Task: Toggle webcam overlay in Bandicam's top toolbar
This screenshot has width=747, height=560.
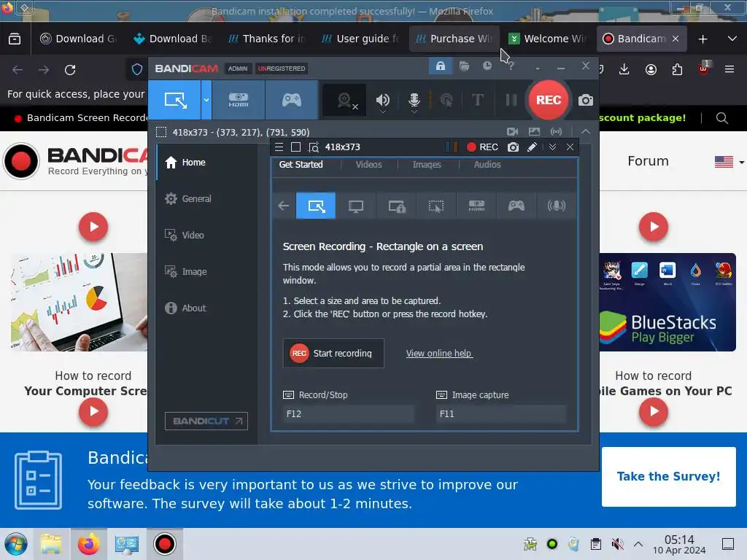Action: click(345, 101)
